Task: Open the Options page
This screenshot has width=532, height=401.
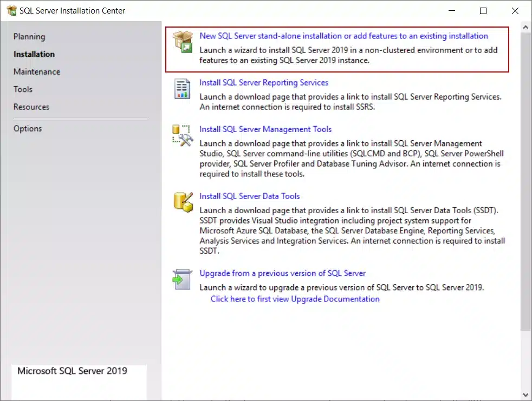Action: (x=28, y=128)
